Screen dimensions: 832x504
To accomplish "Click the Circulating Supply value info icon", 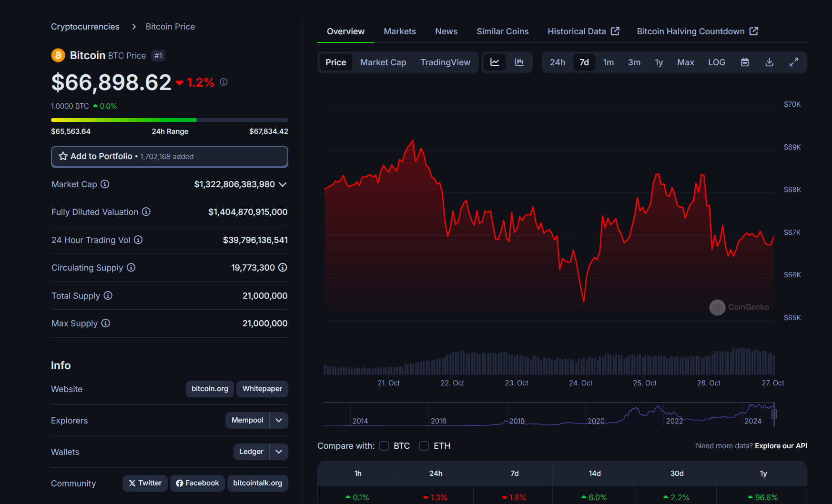I will [x=283, y=268].
